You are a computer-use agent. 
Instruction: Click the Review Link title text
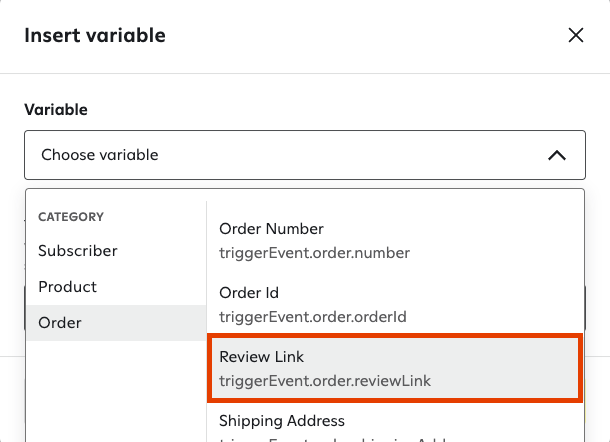(x=261, y=356)
